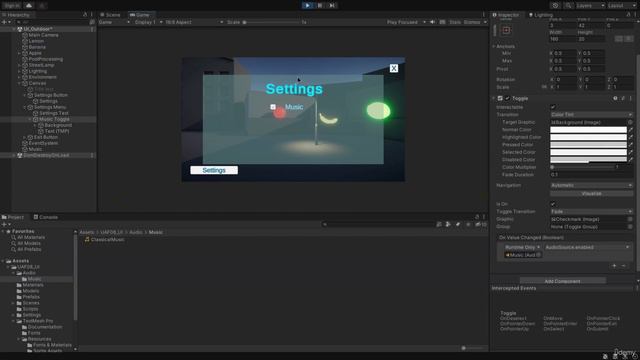Open the undo history icon in top bar
The width and height of the screenshot is (640, 360).
[555, 5]
